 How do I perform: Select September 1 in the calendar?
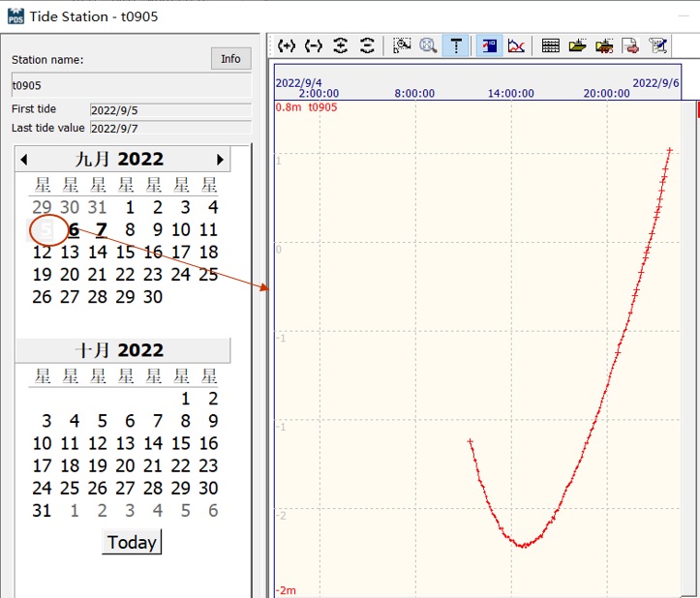coord(130,207)
